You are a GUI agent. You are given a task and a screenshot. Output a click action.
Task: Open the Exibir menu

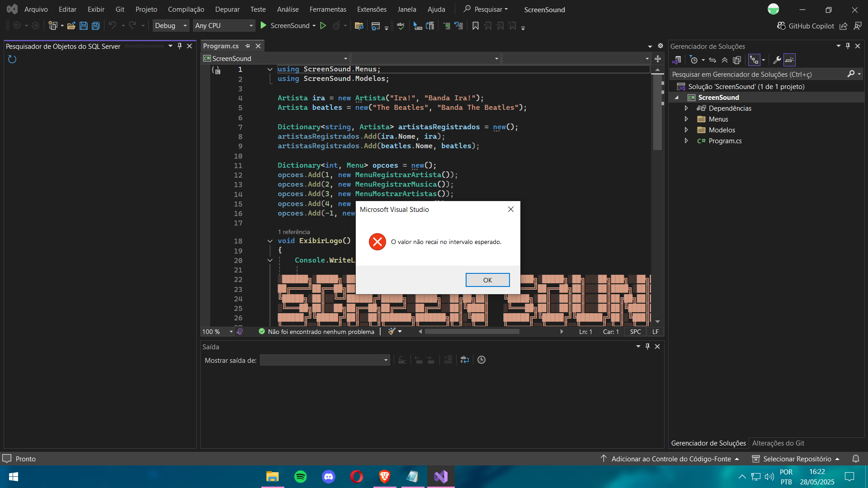tap(96, 9)
